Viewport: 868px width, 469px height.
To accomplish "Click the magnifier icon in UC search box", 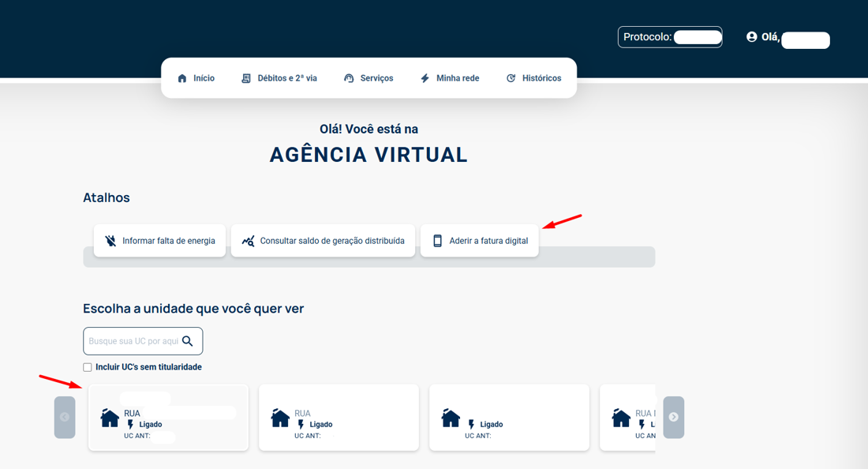I will pos(188,341).
